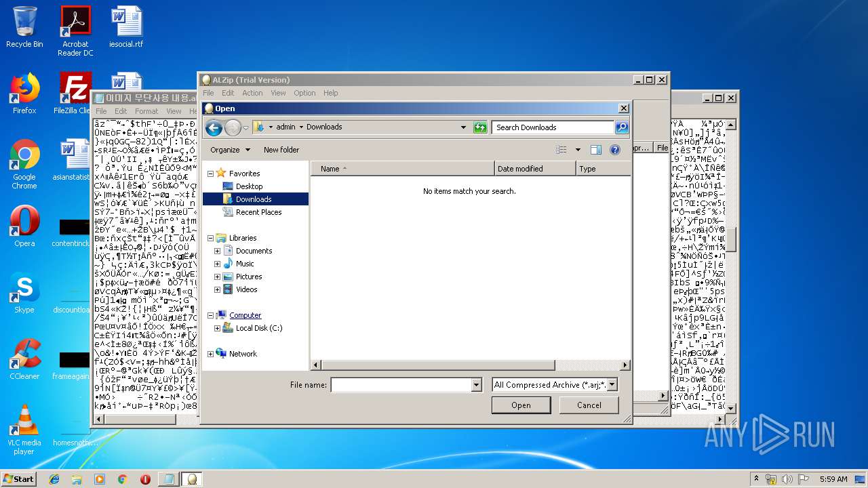Launch VLC media player shortcut

click(x=24, y=430)
